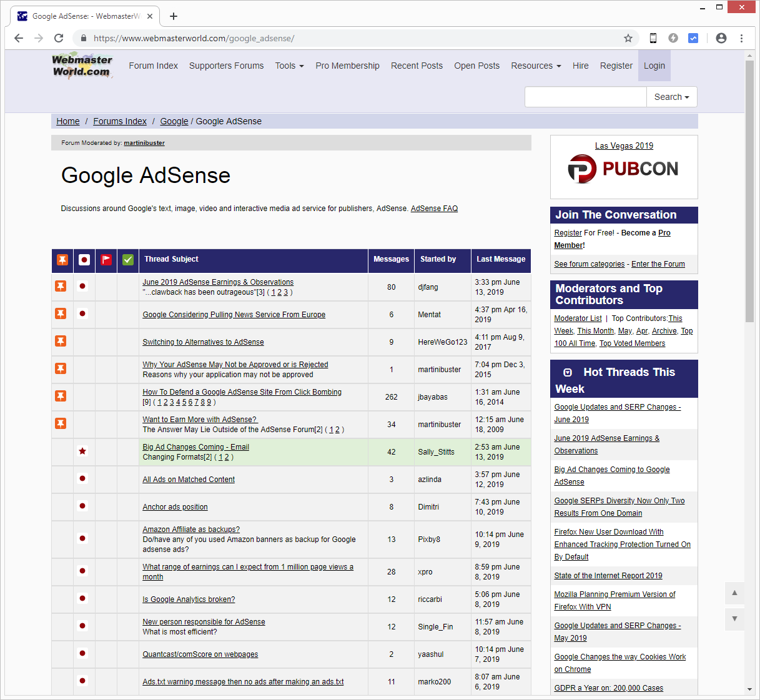
Task: Open 'State of the Internet Report 2019' hot thread
Action: [x=608, y=576]
